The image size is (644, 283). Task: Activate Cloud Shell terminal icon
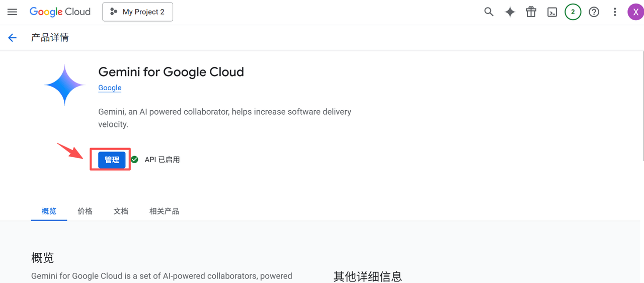(x=552, y=12)
